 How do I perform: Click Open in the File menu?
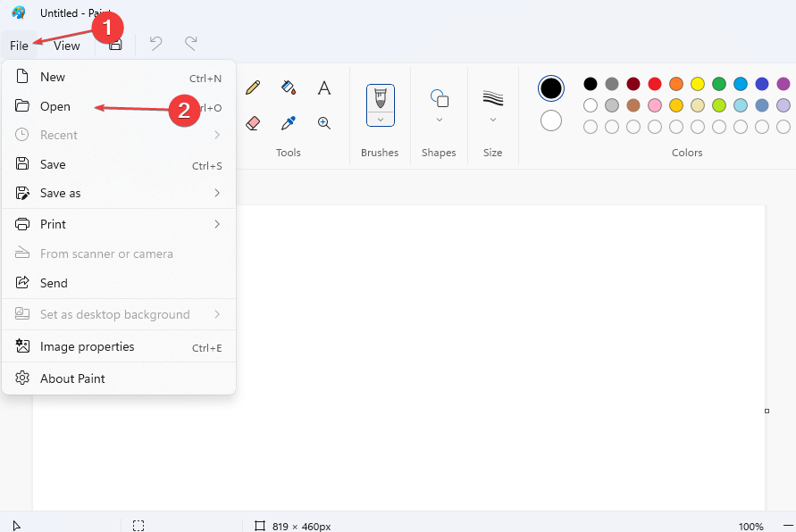click(55, 106)
